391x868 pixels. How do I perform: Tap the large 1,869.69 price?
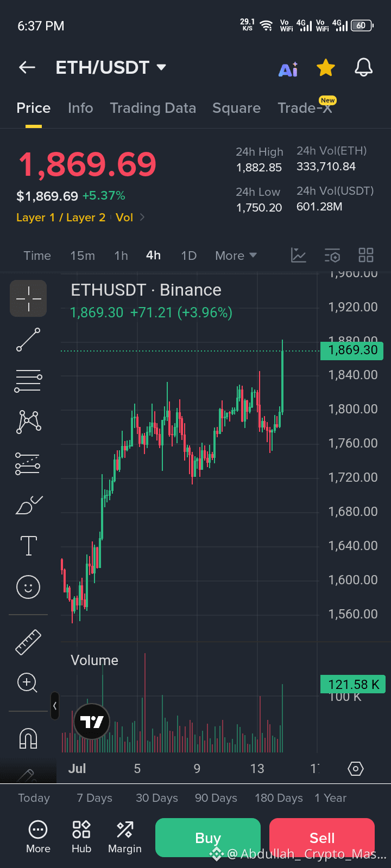[x=87, y=164]
